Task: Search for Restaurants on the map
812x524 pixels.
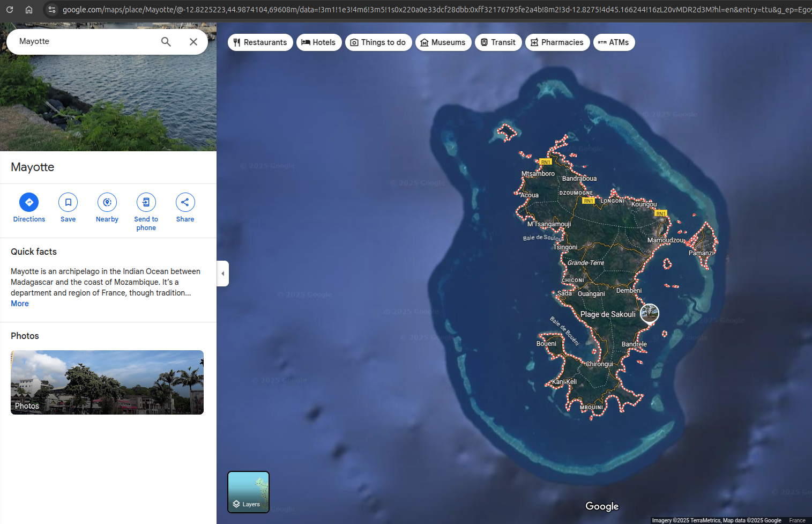Action: coord(260,42)
